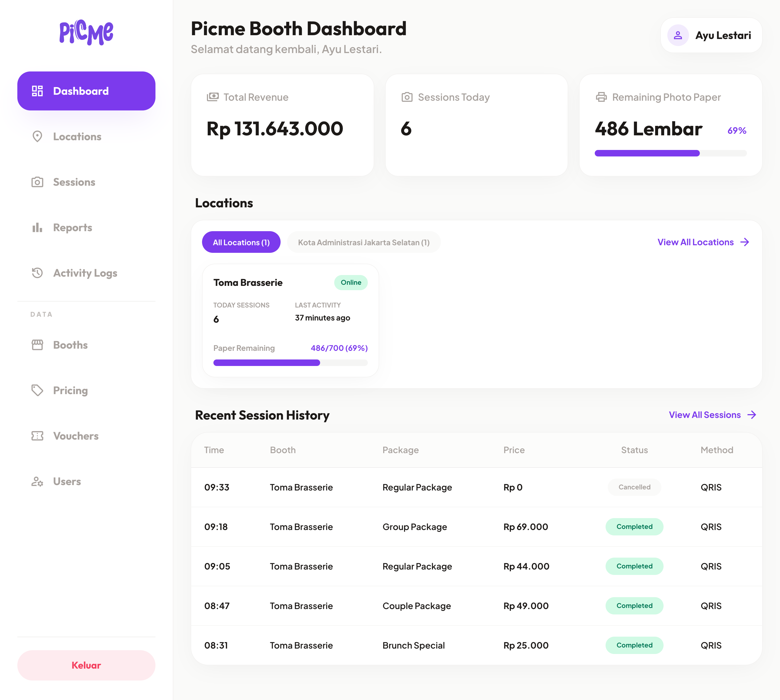Click the Vouchers ticket icon
Viewport: 780px width, 700px height.
tap(37, 436)
